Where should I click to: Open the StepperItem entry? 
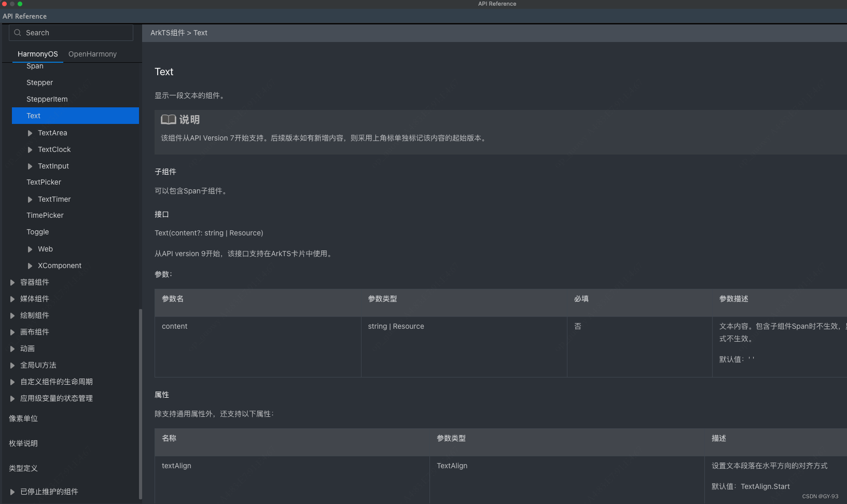coord(47,99)
